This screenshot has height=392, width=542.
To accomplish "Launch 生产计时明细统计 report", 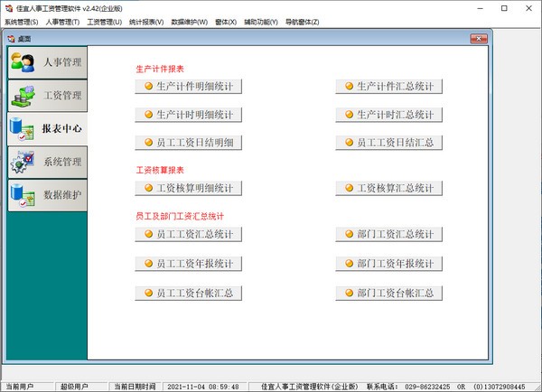I will pos(188,116).
